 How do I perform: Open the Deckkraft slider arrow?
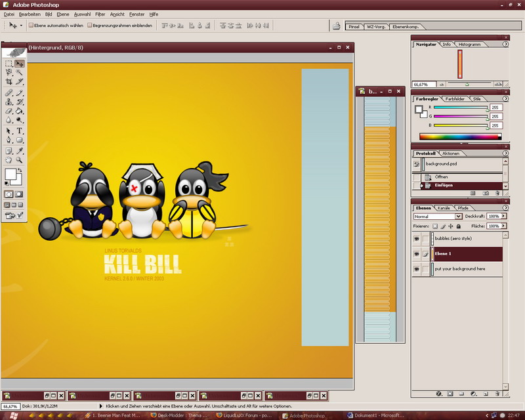tap(503, 217)
